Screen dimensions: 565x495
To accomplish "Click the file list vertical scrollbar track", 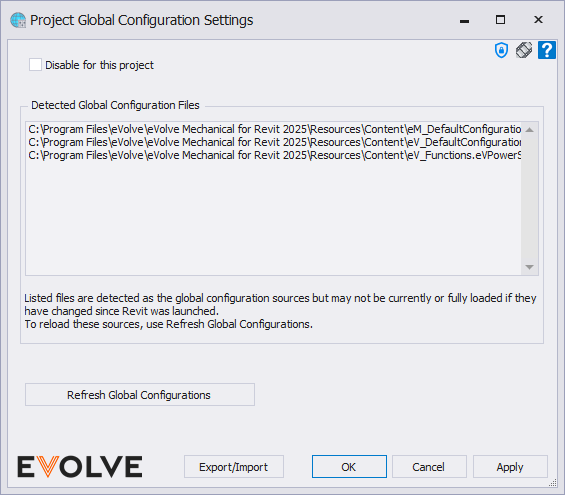I will (x=529, y=198).
